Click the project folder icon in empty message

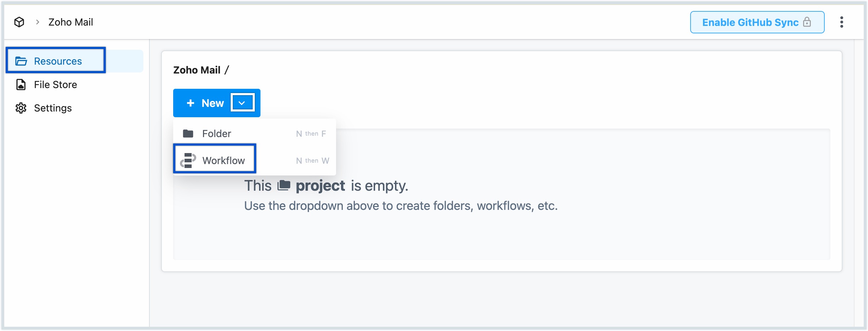pos(284,185)
